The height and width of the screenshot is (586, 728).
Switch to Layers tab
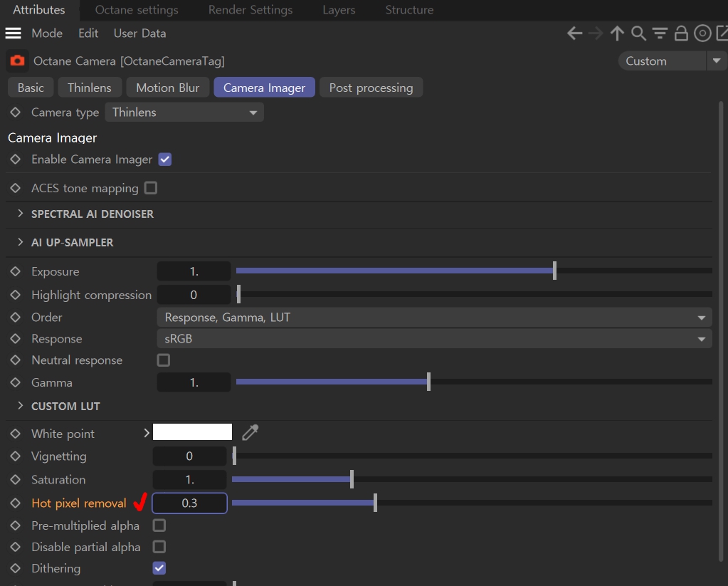click(x=339, y=10)
